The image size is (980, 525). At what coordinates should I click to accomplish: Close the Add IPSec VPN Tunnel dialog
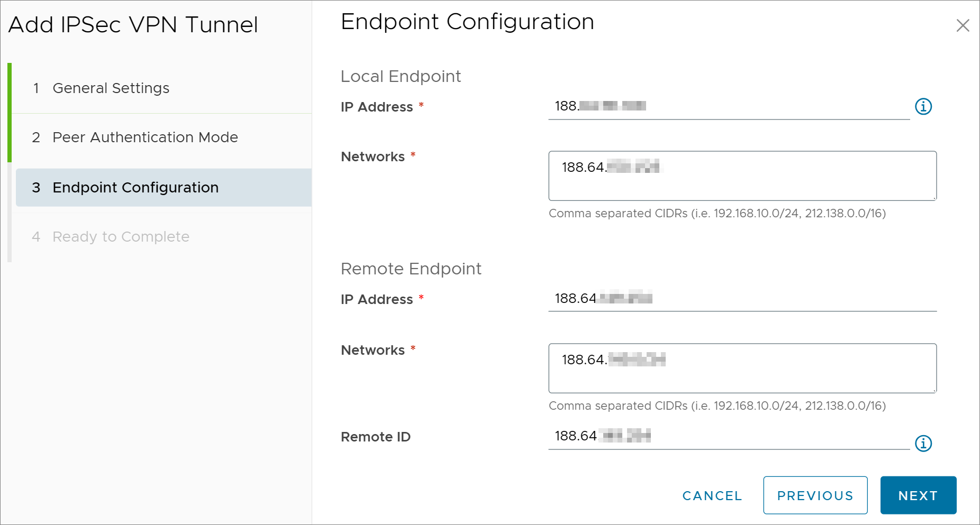coord(963,25)
